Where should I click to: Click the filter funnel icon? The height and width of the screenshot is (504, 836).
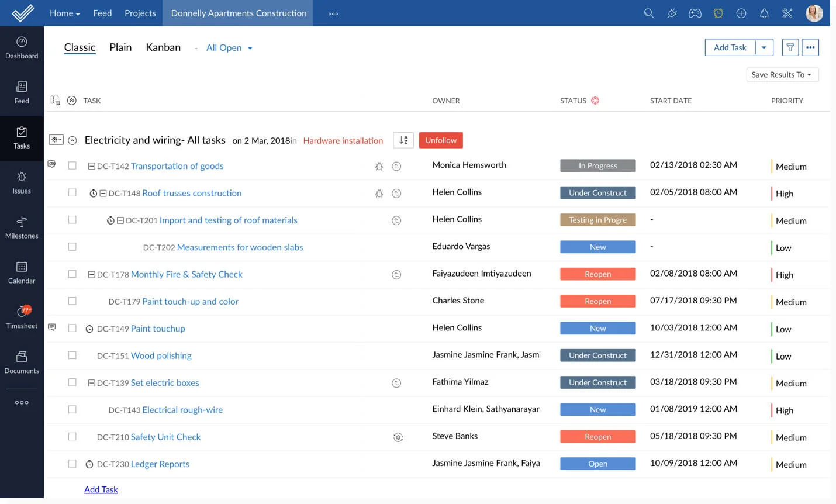[790, 47]
